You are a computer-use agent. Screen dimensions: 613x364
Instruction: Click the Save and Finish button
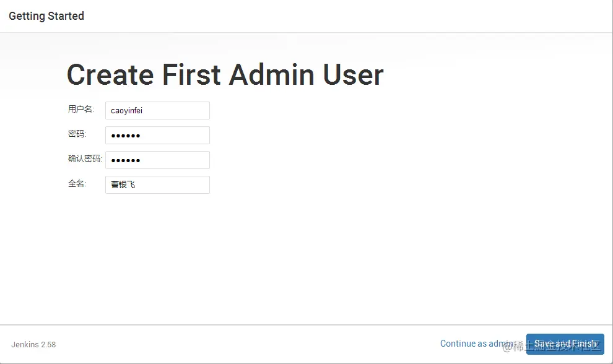click(x=565, y=344)
